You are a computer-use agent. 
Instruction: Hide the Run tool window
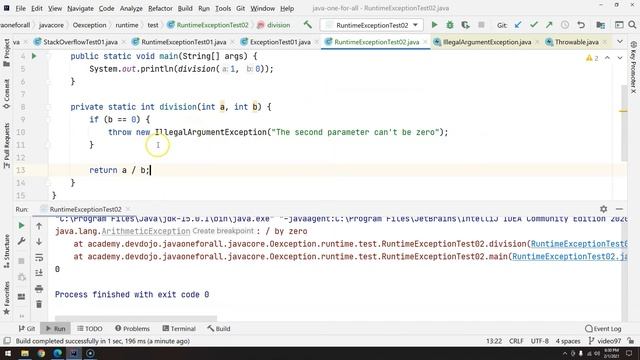click(619, 209)
